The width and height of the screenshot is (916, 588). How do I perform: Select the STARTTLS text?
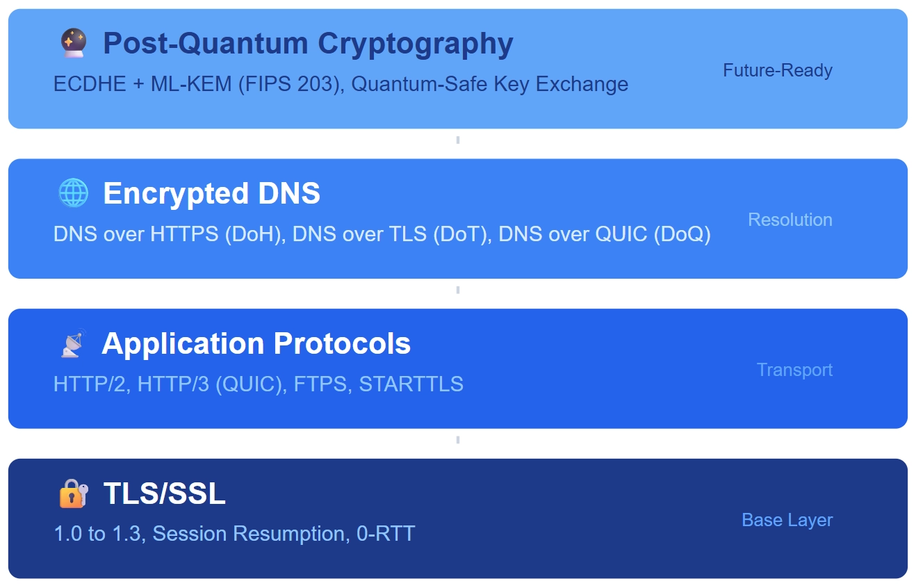pos(411,384)
